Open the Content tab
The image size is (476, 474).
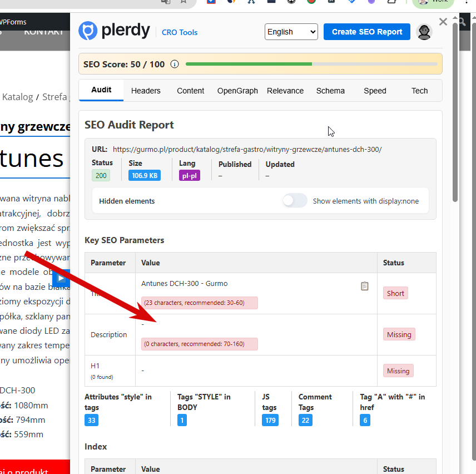[190, 91]
